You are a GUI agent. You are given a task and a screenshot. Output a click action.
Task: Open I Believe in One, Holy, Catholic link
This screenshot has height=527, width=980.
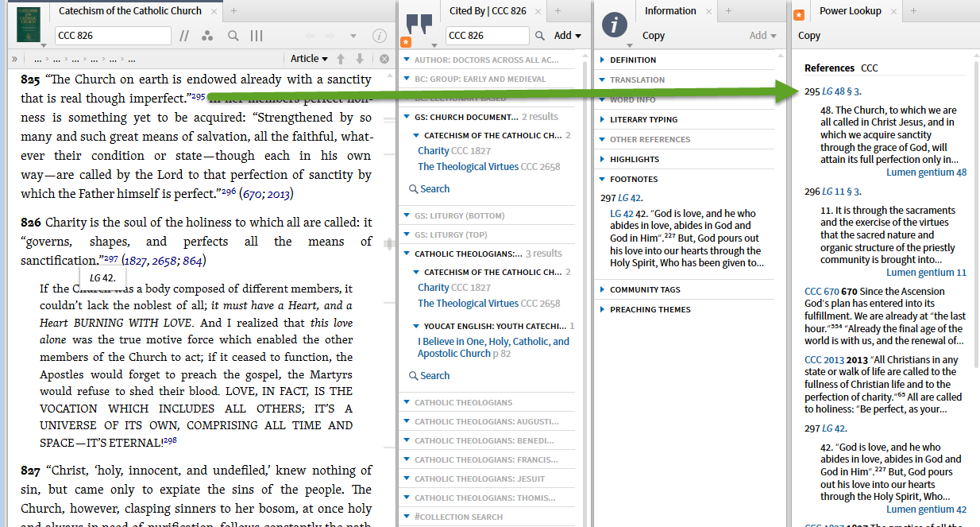(493, 347)
